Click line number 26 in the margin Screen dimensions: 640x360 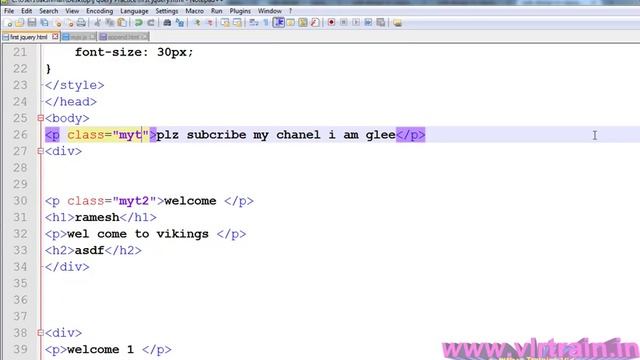[20, 135]
